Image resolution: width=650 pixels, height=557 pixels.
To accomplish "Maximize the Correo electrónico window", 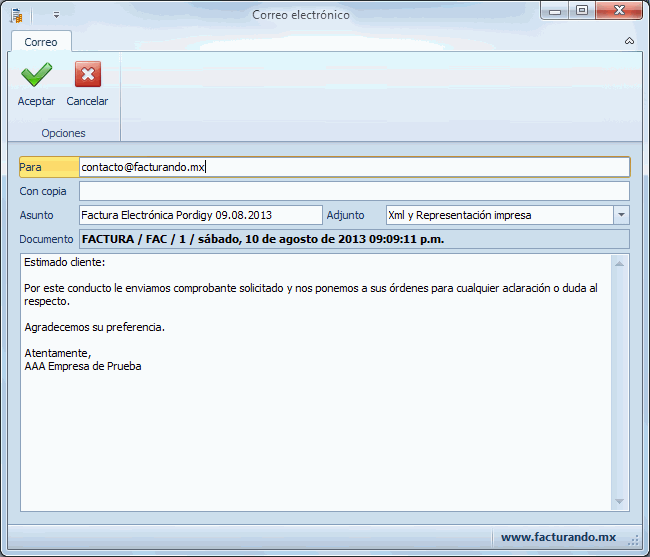I will click(x=582, y=10).
